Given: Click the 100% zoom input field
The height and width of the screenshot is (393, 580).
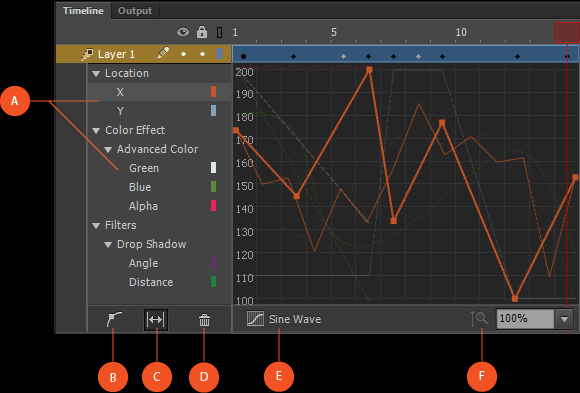Looking at the screenshot, I should 525,319.
